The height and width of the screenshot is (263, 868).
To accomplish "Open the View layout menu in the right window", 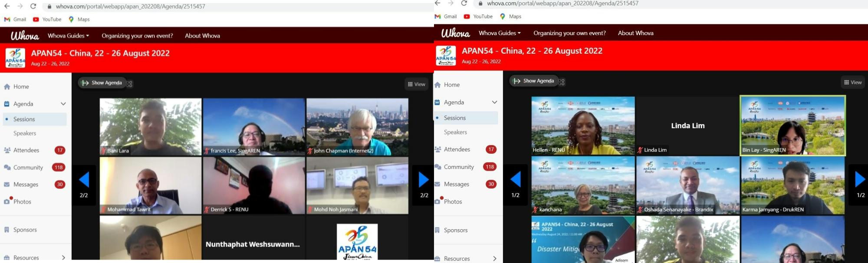I will coord(853,82).
